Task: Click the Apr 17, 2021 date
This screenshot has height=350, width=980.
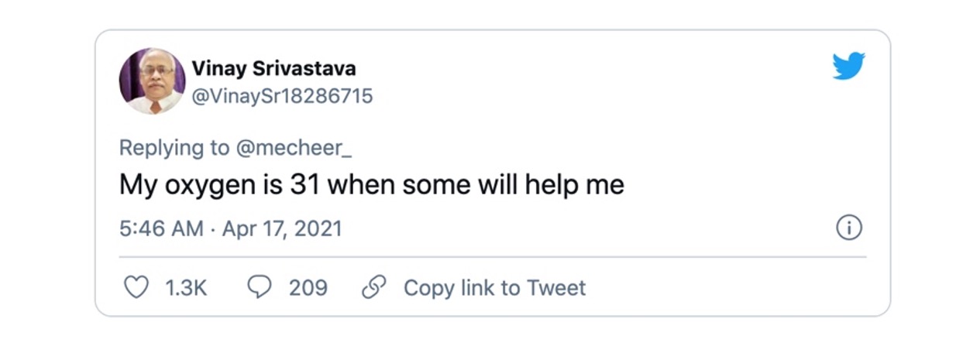Action: 282,229
